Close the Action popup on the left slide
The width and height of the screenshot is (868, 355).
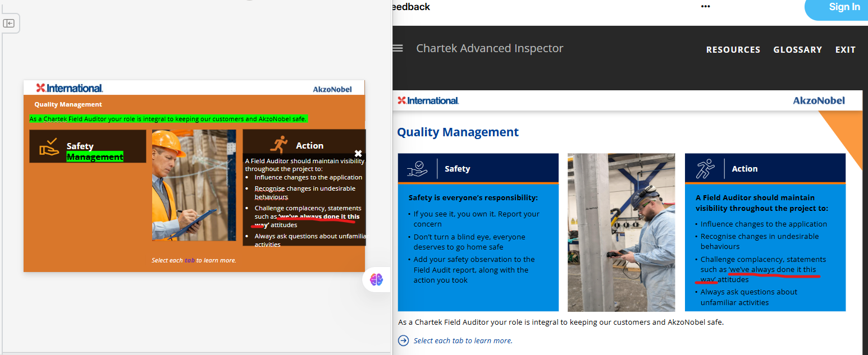pyautogui.click(x=358, y=153)
